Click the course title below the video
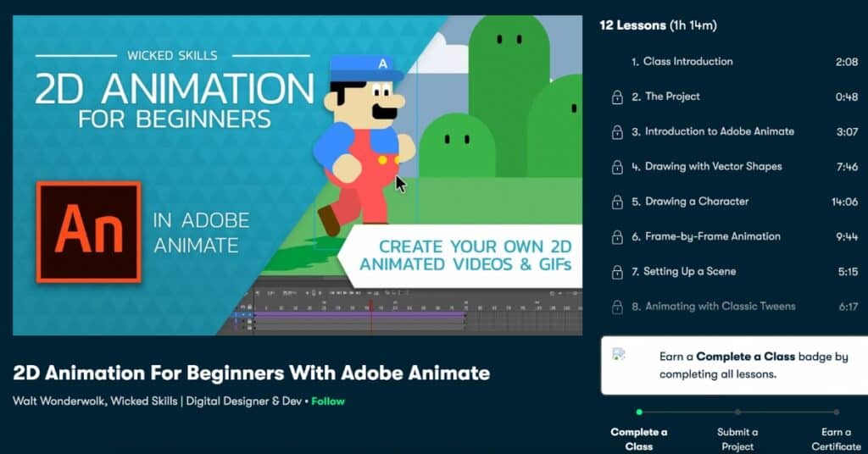The width and height of the screenshot is (868, 454). (251, 373)
